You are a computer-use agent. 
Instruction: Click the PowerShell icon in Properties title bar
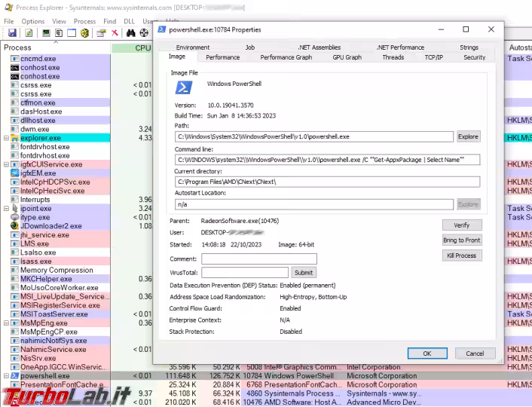[x=162, y=29]
